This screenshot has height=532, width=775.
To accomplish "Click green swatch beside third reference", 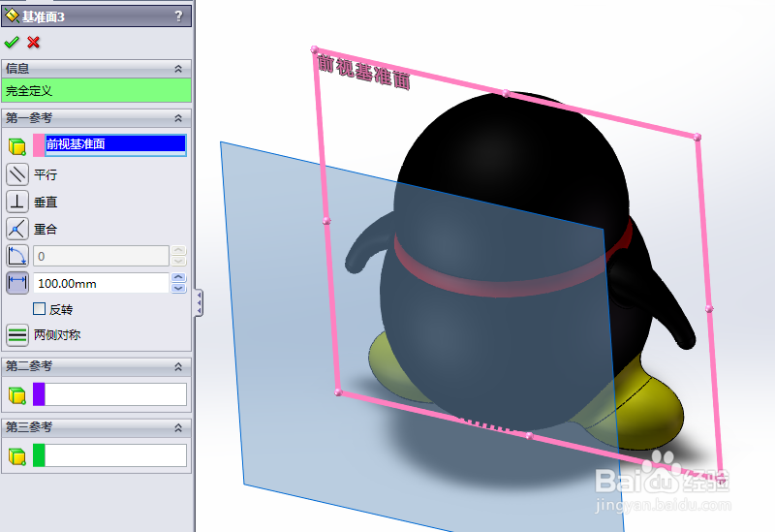I will pos(39,455).
